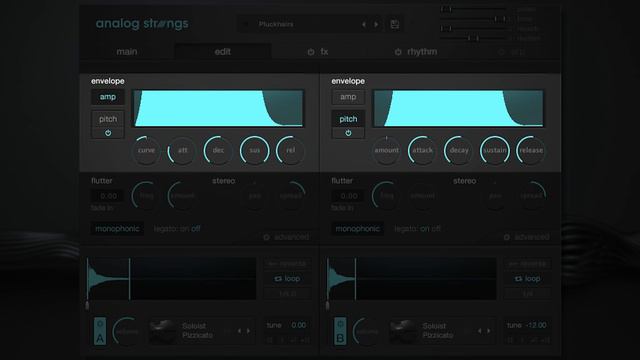
Task: Click the decay knob in the right envelope
Action: [x=459, y=150]
